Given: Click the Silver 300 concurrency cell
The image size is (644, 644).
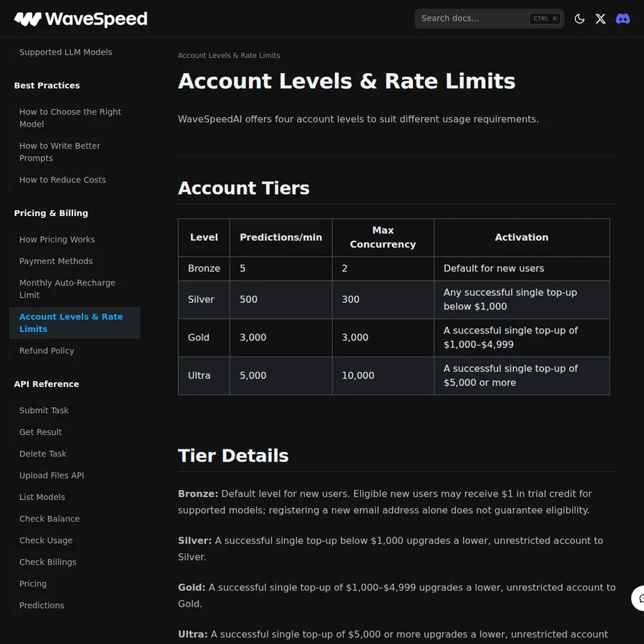Looking at the screenshot, I should coord(383,299).
